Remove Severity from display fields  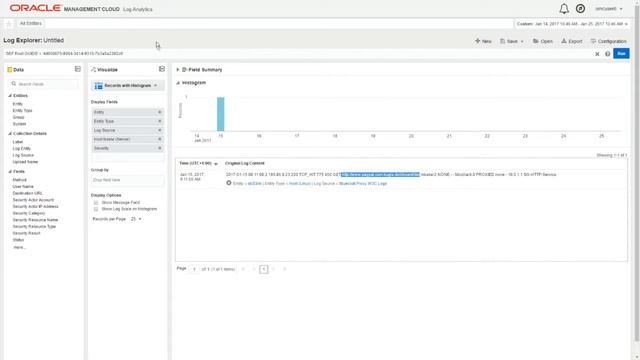pyautogui.click(x=160, y=148)
